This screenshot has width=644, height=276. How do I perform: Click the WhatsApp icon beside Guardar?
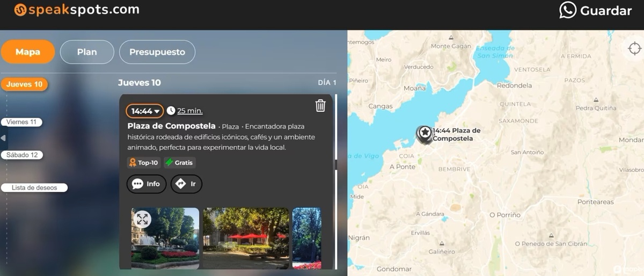[x=567, y=10]
